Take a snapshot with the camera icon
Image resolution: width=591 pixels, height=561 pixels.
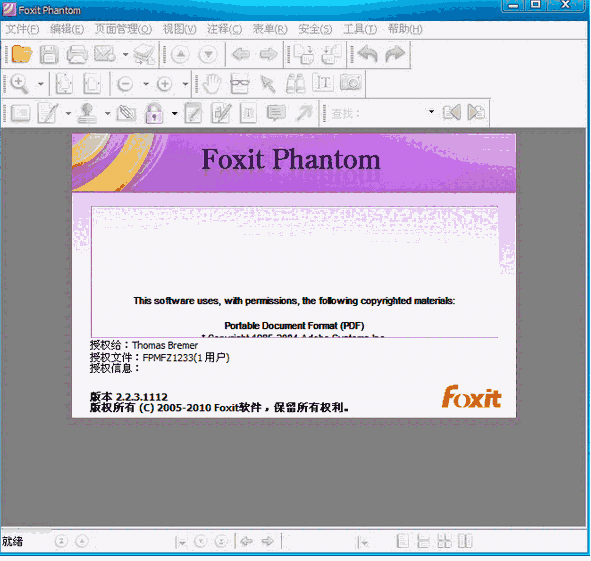[351, 83]
